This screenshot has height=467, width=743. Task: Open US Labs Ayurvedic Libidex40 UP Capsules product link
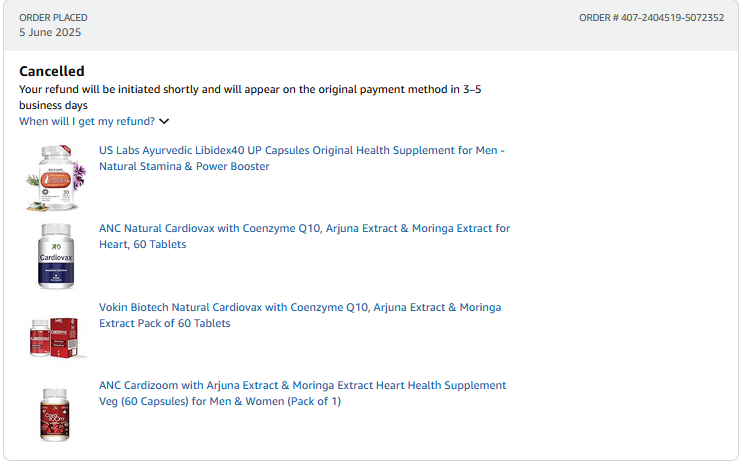(x=301, y=158)
